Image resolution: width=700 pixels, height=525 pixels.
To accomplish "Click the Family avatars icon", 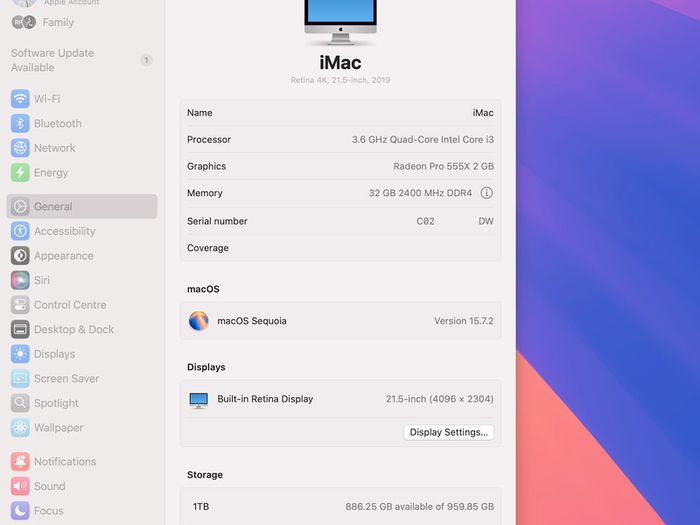I will [x=24, y=22].
